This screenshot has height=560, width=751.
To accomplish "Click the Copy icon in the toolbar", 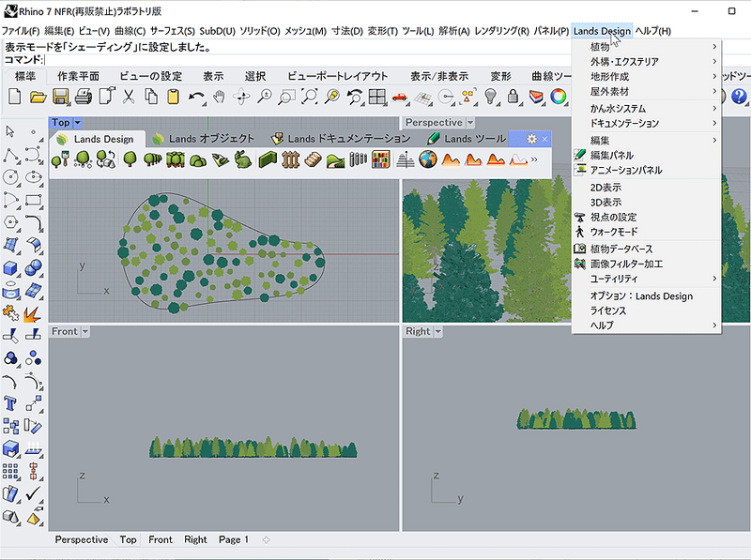I will (x=151, y=97).
